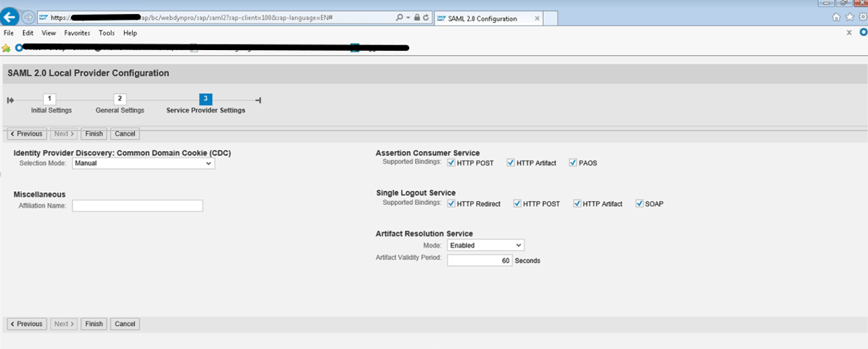Image resolution: width=868 pixels, height=349 pixels.
Task: Click the 'Single Logout Service' heading
Action: pyautogui.click(x=416, y=193)
